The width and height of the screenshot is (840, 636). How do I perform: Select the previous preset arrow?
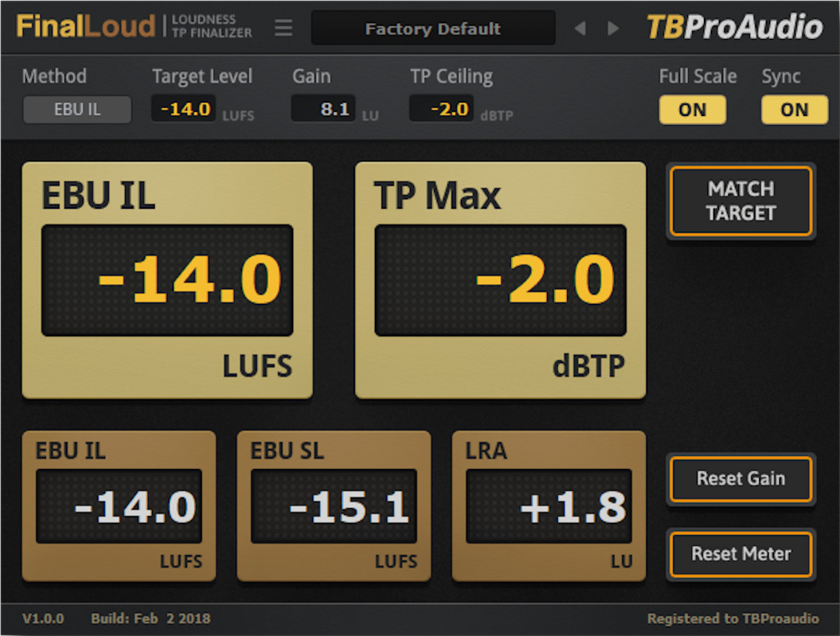pyautogui.click(x=579, y=28)
